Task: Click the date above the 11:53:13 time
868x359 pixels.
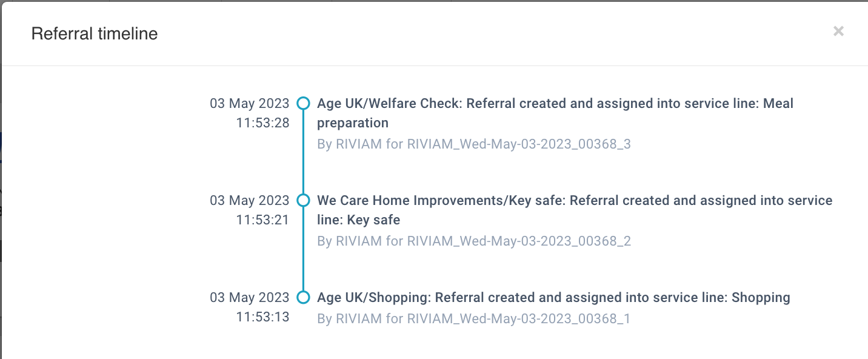Action: [250, 298]
